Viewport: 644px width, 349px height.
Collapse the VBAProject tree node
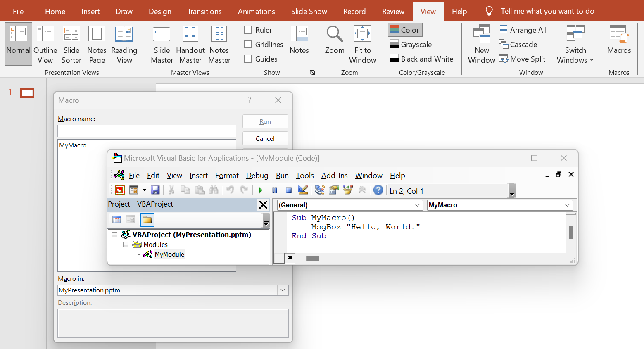[x=114, y=235]
